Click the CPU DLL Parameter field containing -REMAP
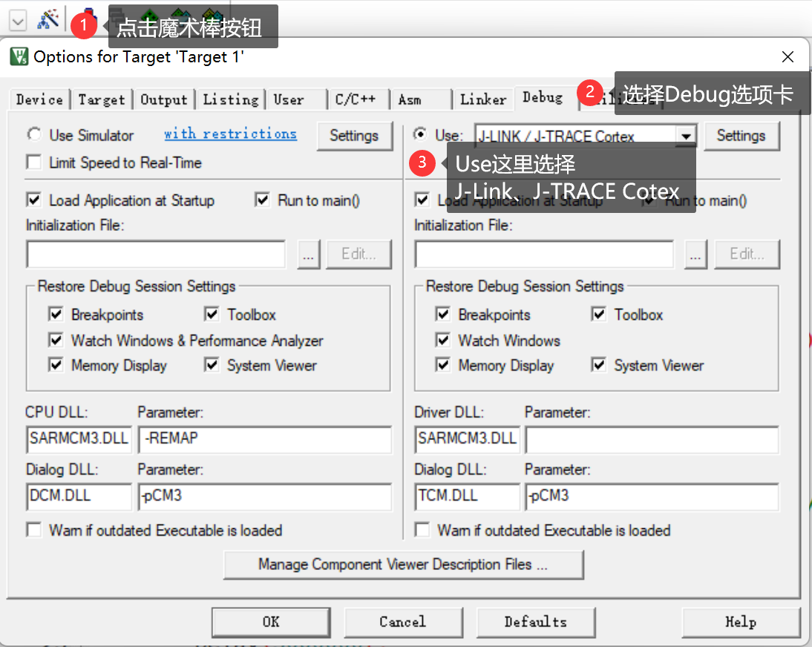Viewport: 812px width, 647px height. click(x=265, y=439)
